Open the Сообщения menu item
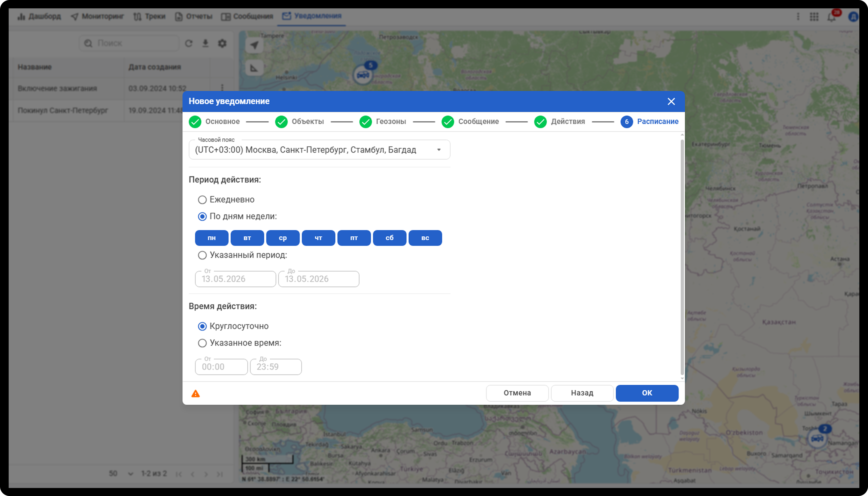 click(247, 16)
